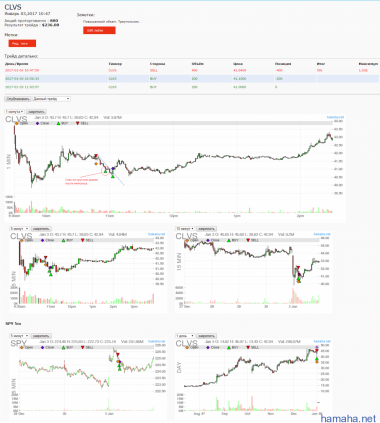
Task: Click the Close legend marker in the 15-minute CLVS chart
Action: (208, 240)
